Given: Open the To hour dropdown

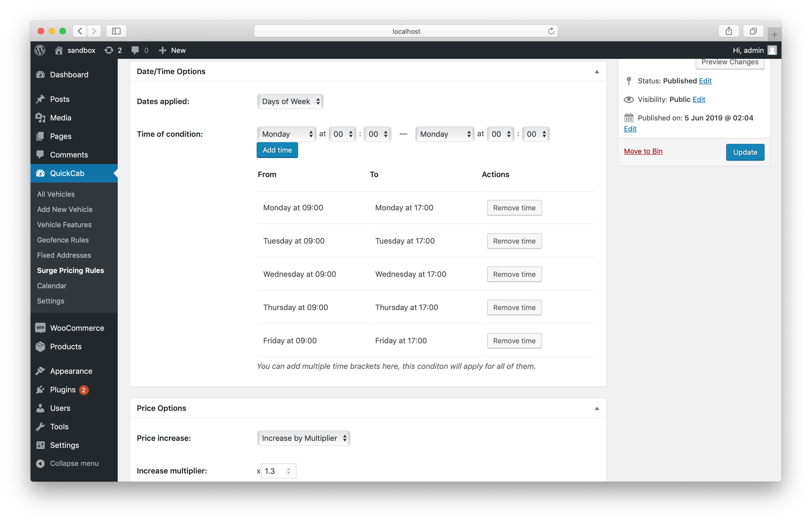Looking at the screenshot, I should coord(501,134).
